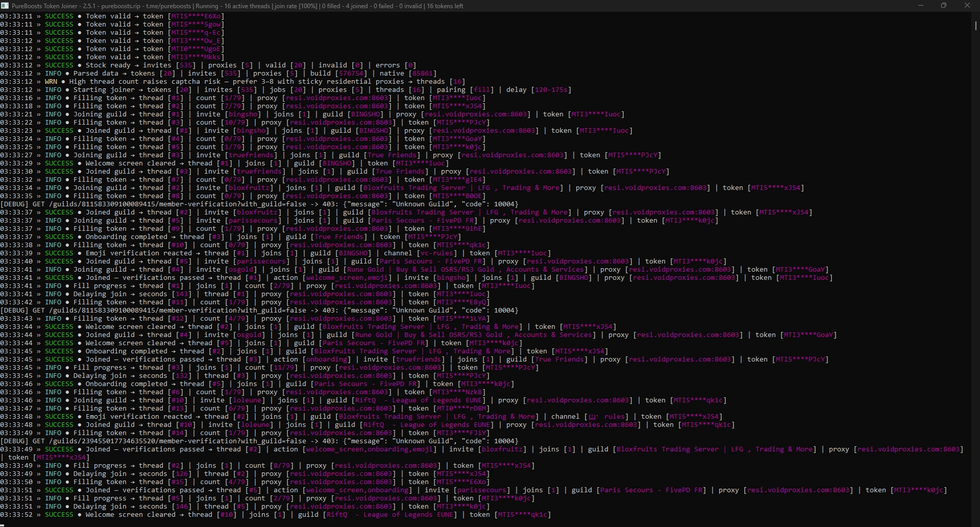Click the 'Delaying join' line with seconds 146

coord(245,507)
